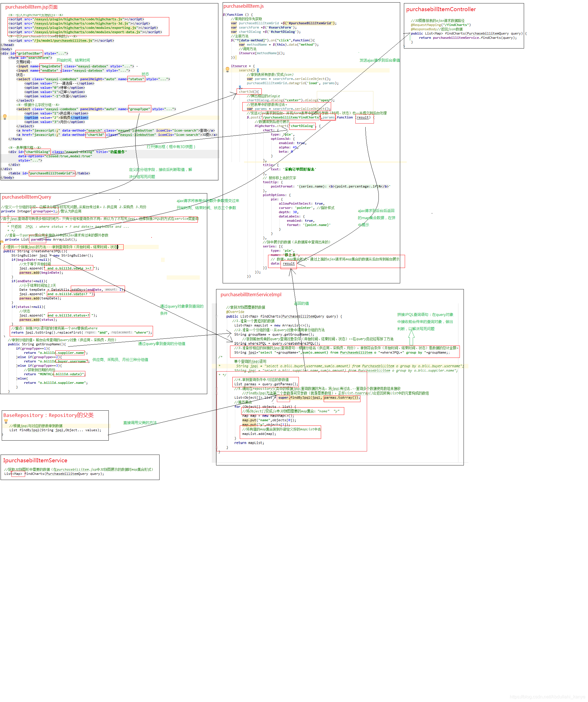Click the title text '采购订单图形报表'
The width and height of the screenshot is (588, 702).
(300, 170)
